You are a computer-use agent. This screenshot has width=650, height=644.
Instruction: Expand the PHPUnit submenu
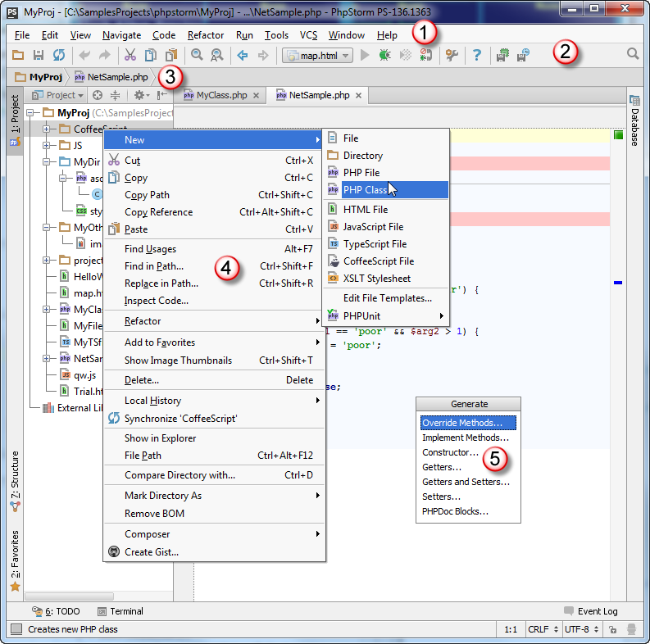click(386, 315)
